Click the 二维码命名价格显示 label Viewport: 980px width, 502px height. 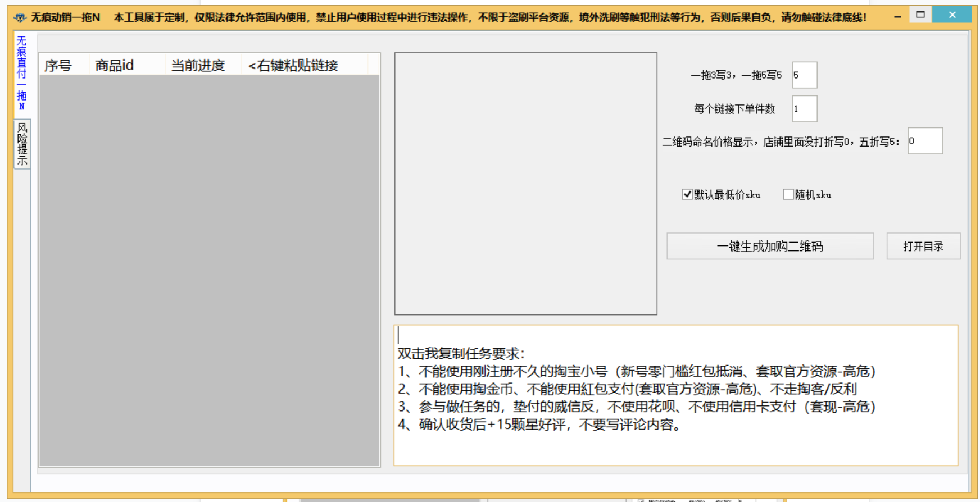[x=781, y=142]
